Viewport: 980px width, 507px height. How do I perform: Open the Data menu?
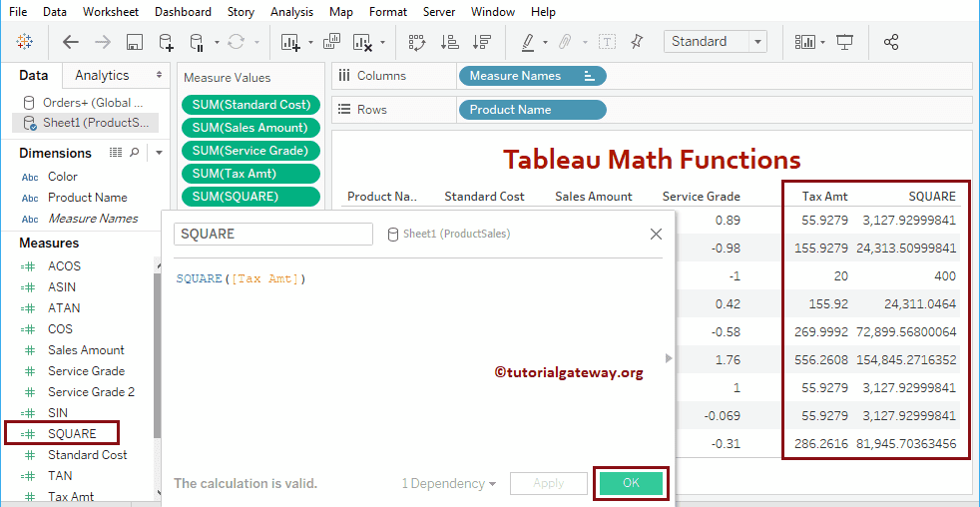click(55, 12)
